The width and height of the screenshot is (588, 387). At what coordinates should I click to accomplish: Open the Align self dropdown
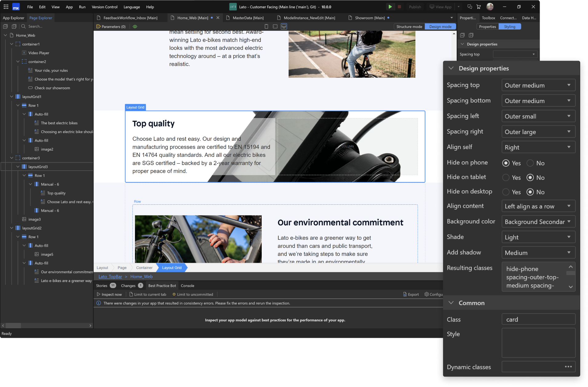pos(538,147)
